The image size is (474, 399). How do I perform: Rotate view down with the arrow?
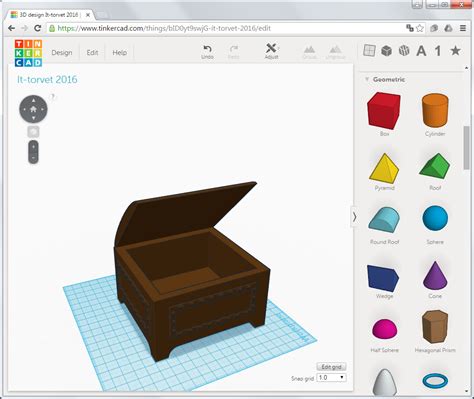click(x=33, y=118)
